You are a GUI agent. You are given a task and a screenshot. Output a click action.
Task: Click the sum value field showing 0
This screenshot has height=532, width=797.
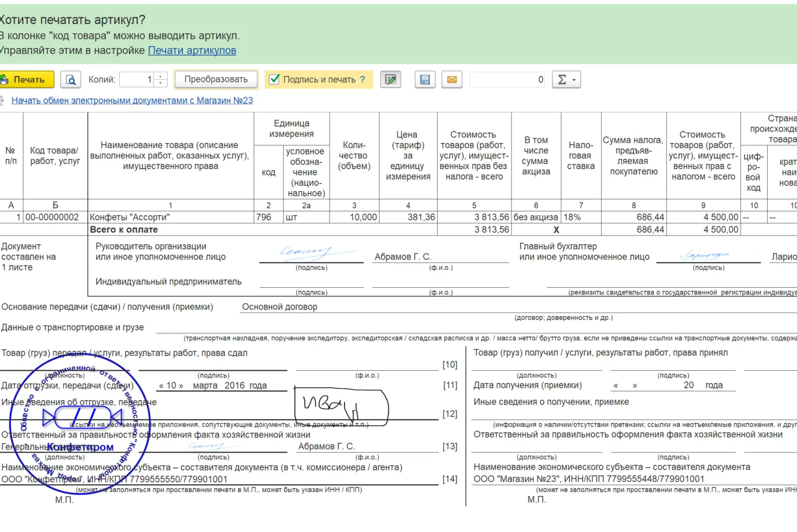click(x=508, y=80)
